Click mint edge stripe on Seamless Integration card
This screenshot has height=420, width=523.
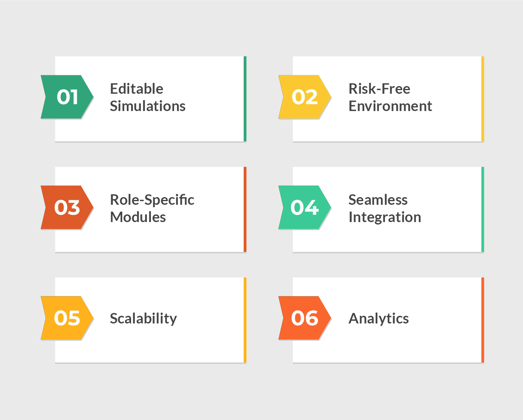(x=483, y=210)
